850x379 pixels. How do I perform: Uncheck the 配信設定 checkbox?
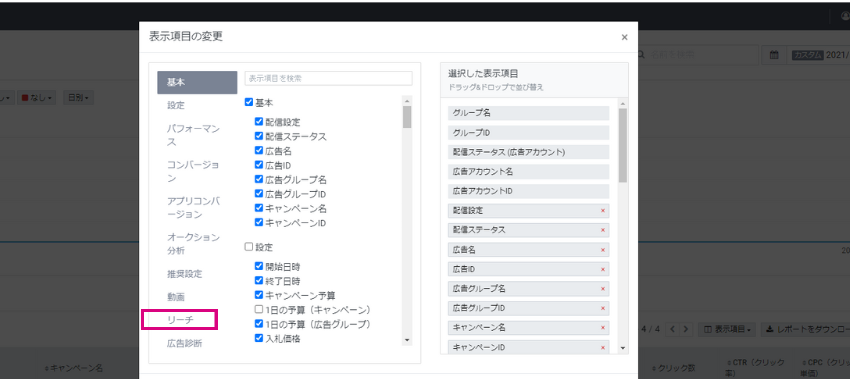259,121
